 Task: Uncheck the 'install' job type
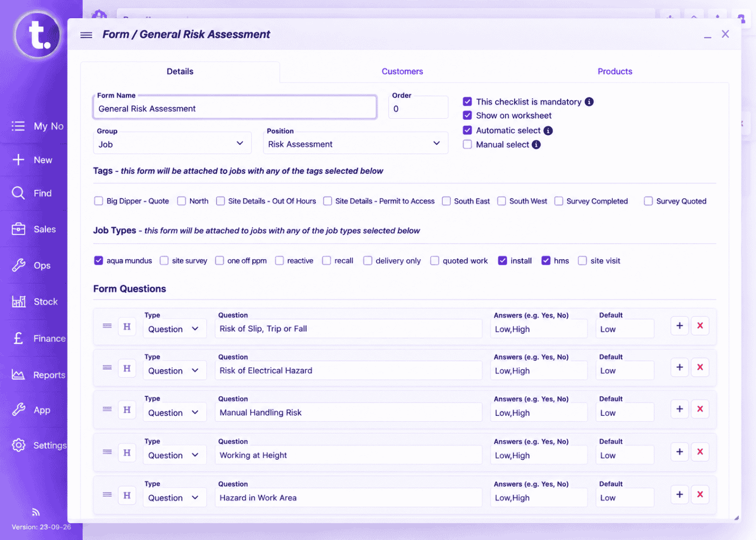tap(503, 261)
